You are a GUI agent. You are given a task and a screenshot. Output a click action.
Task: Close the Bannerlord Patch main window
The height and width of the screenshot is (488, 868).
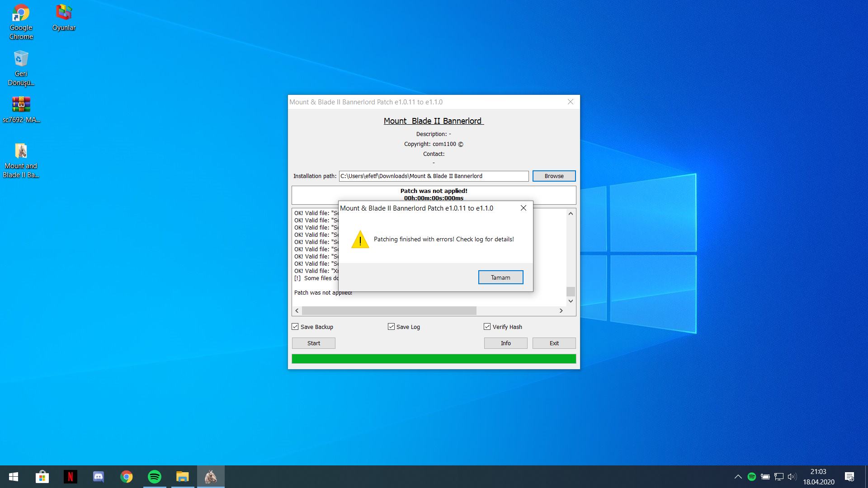point(571,102)
